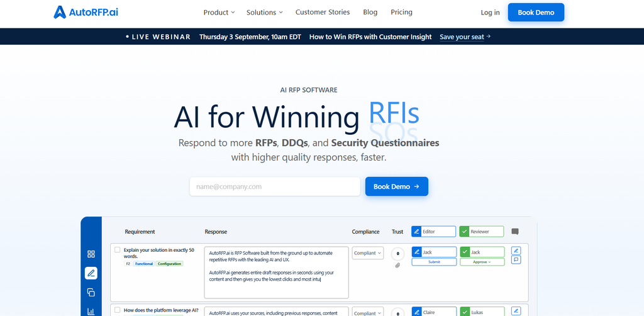Click 'Thursday 3 September, 10am EDT' text
This screenshot has width=644, height=316.
250,37
